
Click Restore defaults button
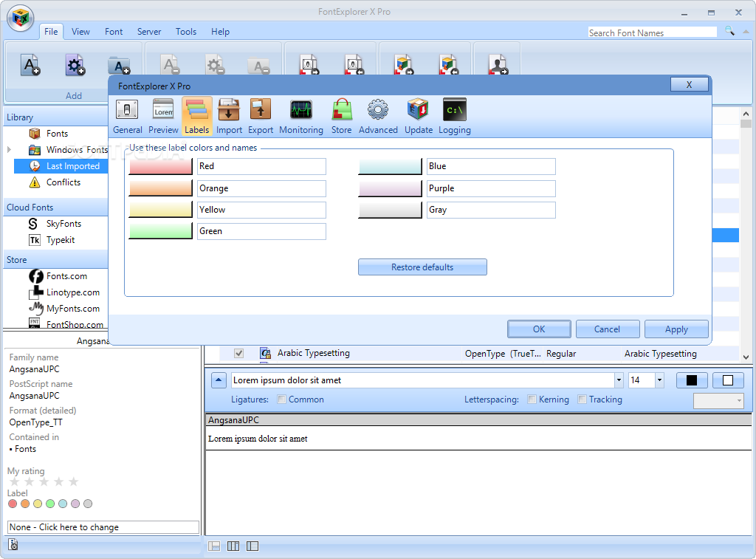pyautogui.click(x=422, y=267)
